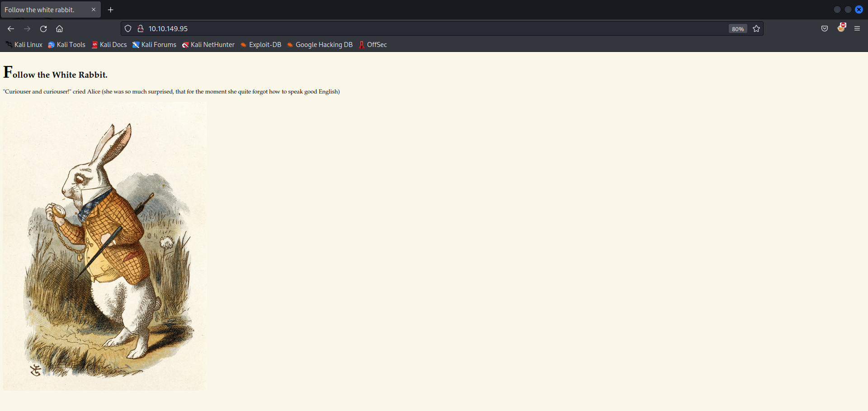The image size is (868, 411).
Task: Open the Pocket save icon
Action: [x=825, y=28]
